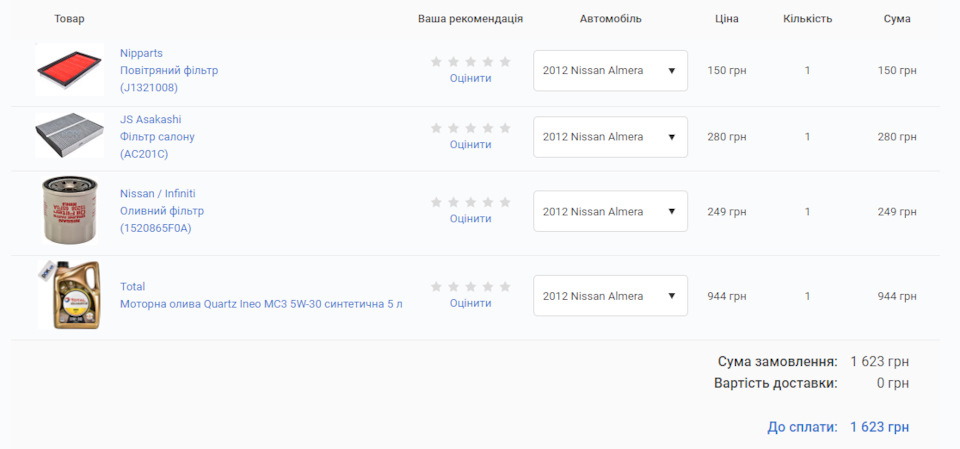
Task: Click Оцінити for Total motor oil
Action: (470, 303)
